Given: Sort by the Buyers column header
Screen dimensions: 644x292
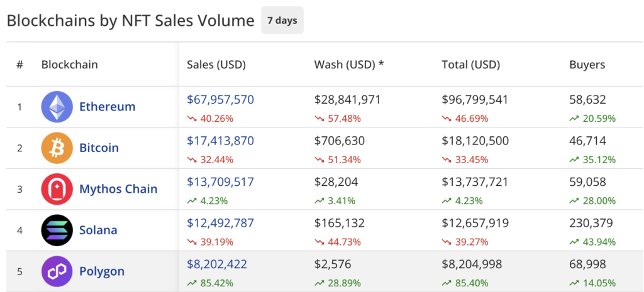Looking at the screenshot, I should click(x=587, y=65).
